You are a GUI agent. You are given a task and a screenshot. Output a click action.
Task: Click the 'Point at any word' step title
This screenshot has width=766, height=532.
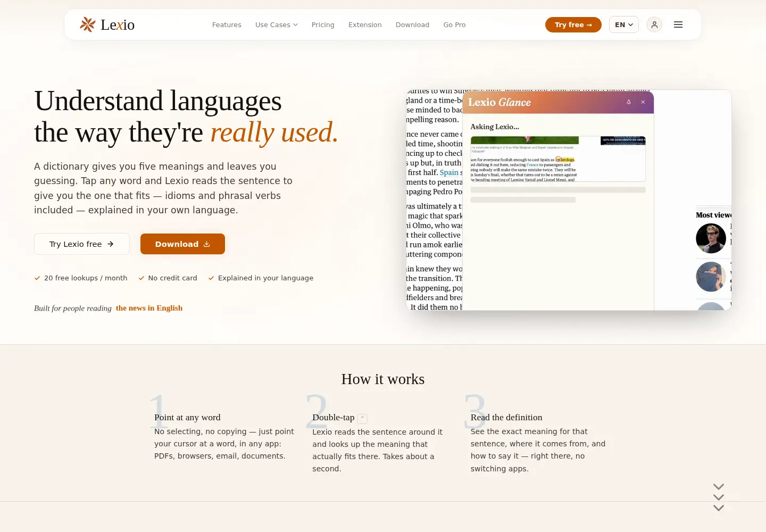point(187,418)
